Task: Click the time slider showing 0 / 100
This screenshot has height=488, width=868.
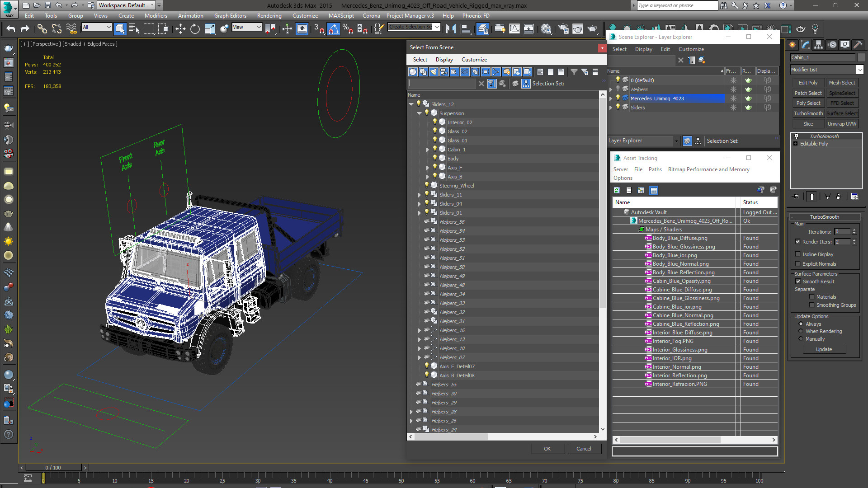Action: click(53, 468)
